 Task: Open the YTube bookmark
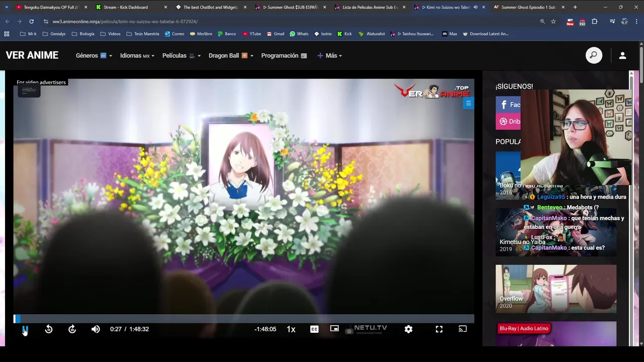pyautogui.click(x=252, y=34)
